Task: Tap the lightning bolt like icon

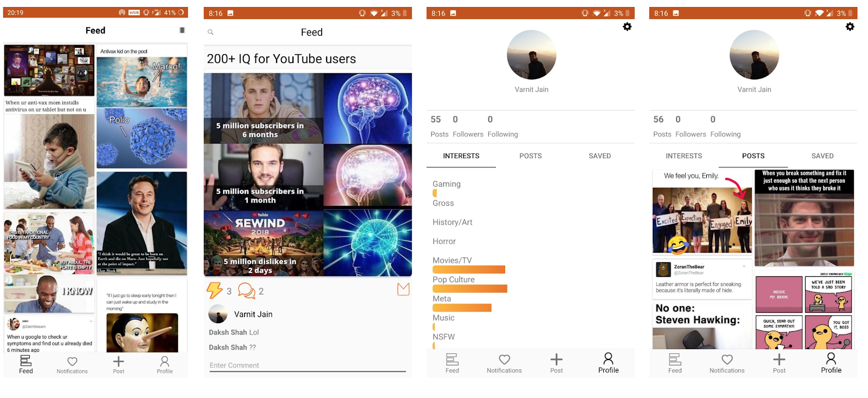Action: click(214, 290)
